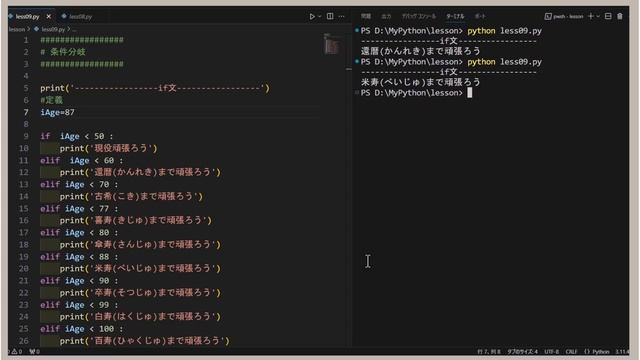Click 'elif iAge < 88 :' line
The image size is (640, 360).
[x=79, y=257]
